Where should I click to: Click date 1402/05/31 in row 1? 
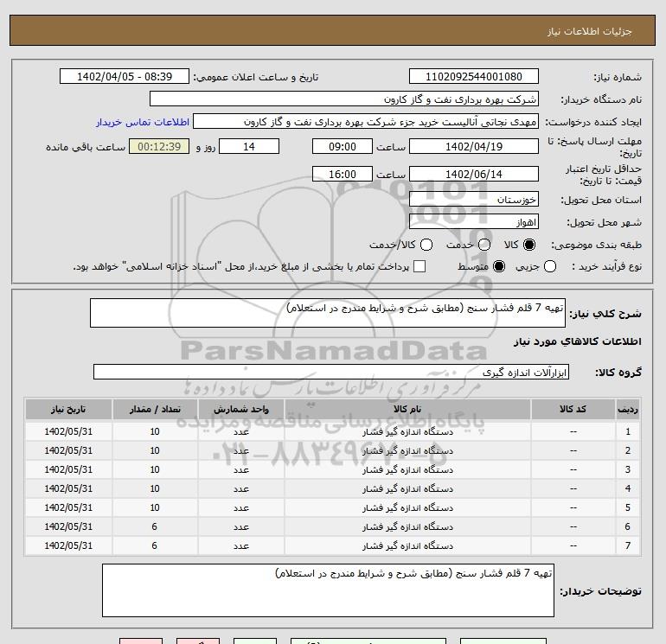[68, 431]
